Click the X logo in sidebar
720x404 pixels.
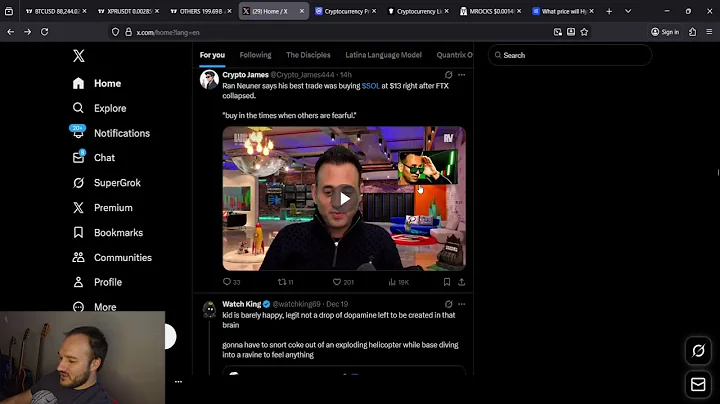click(x=79, y=56)
